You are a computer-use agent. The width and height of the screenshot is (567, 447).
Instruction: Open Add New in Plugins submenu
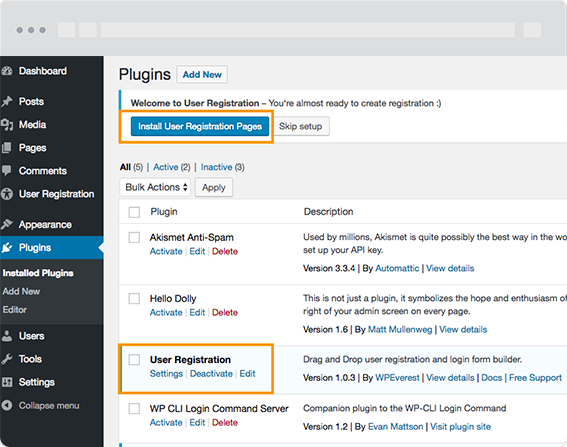[x=21, y=291]
